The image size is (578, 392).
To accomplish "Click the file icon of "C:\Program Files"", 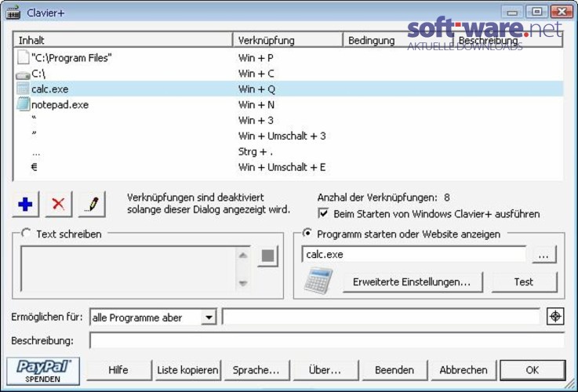I will tap(23, 57).
